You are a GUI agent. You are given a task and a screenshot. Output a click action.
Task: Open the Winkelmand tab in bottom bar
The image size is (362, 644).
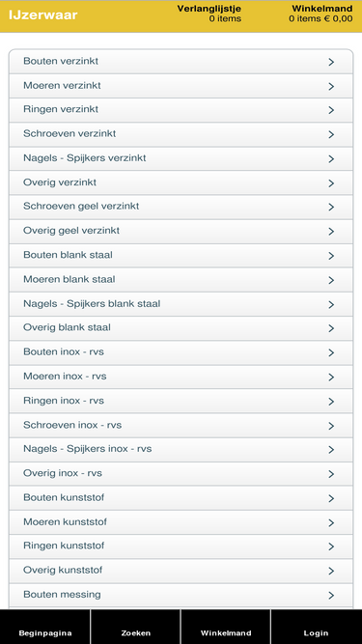[x=226, y=627]
